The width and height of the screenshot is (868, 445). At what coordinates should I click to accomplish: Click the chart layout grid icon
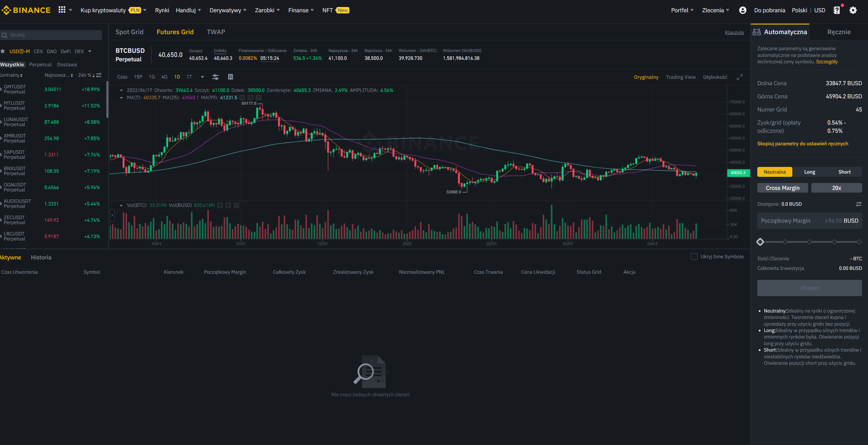[x=231, y=77]
